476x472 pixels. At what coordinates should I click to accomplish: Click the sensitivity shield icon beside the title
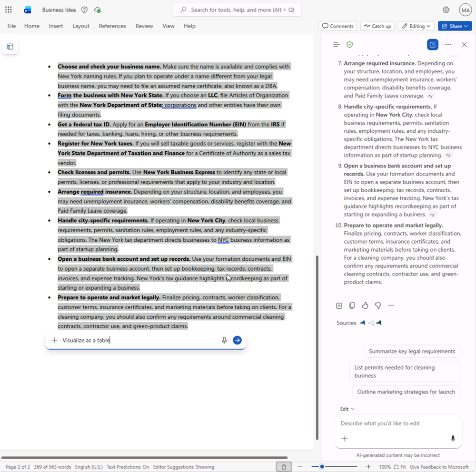(84, 10)
